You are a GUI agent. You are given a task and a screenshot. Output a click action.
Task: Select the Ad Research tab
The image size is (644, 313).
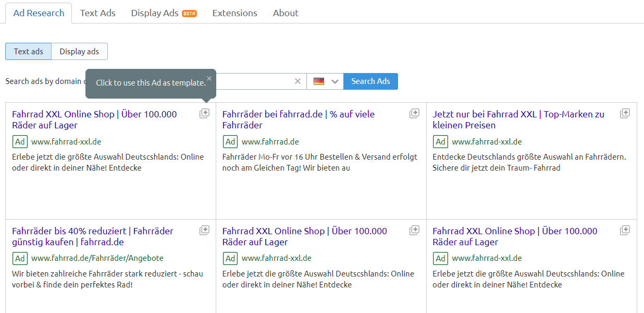point(39,13)
